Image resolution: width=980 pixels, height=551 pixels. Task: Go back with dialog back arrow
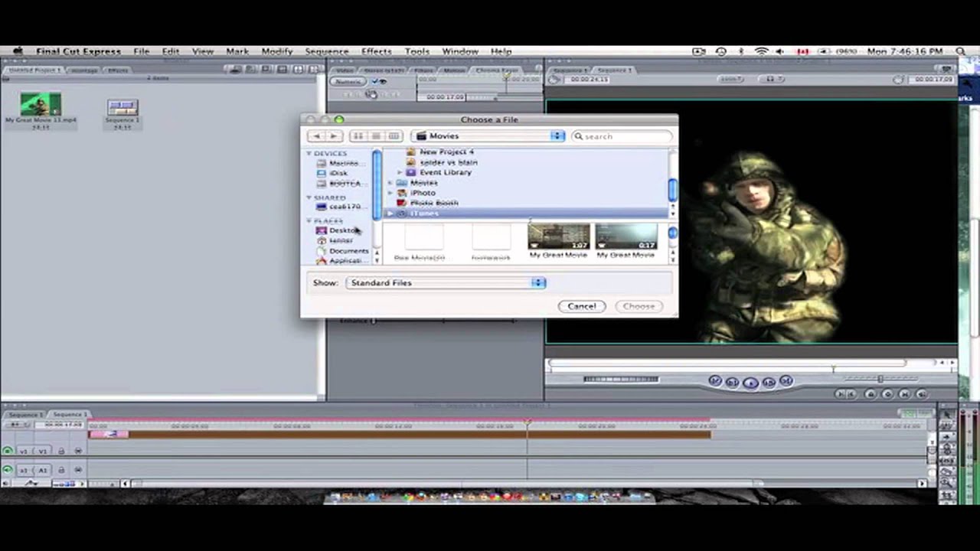(316, 136)
